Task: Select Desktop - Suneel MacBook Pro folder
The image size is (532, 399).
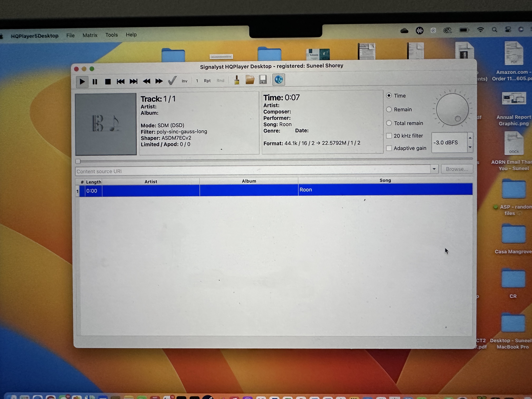Action: (513, 323)
